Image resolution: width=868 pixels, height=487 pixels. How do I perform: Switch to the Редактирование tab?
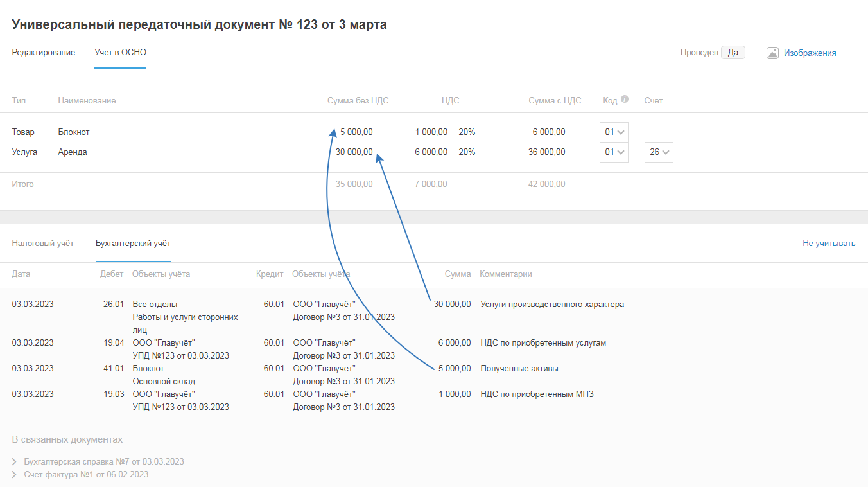tap(43, 53)
